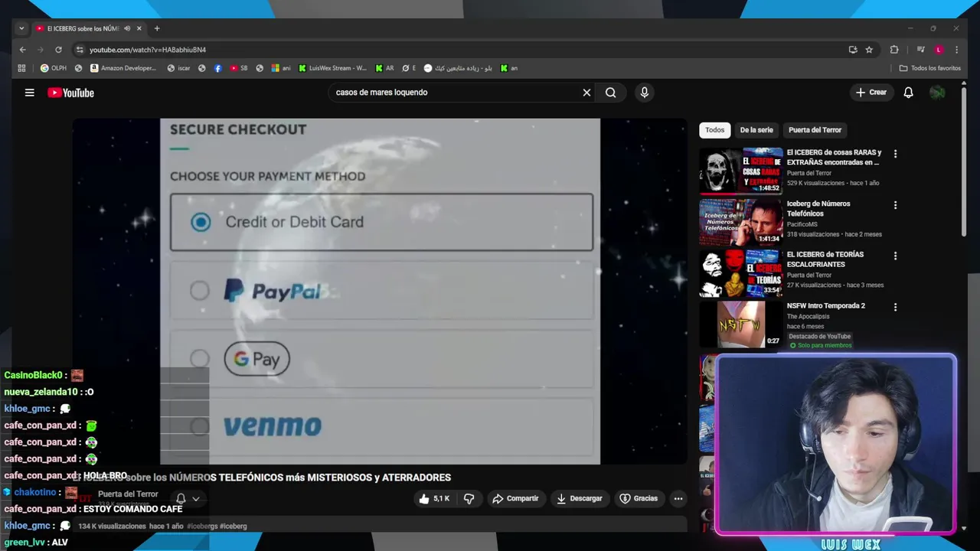Start voice search with microphone icon
The image size is (980, 551).
(x=644, y=93)
